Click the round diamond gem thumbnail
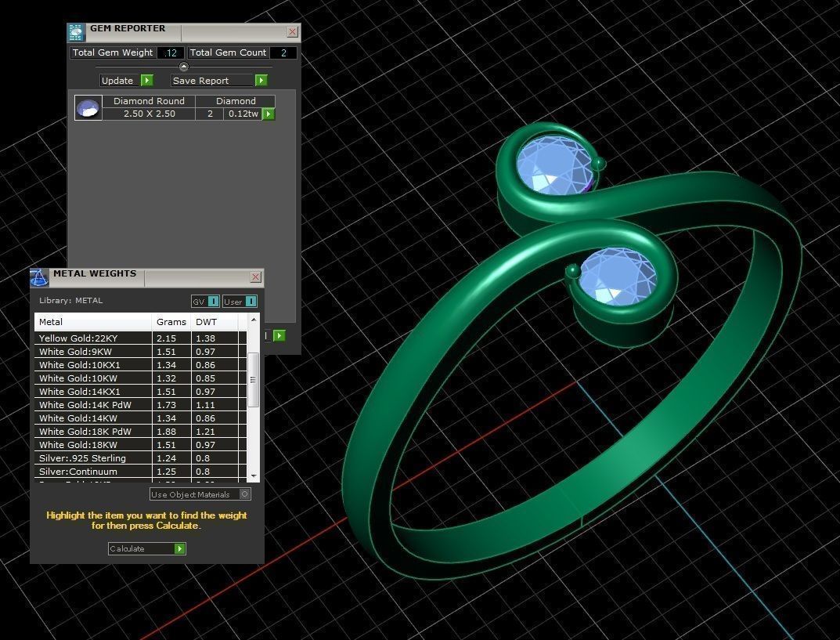This screenshot has width=840, height=640. click(x=88, y=108)
